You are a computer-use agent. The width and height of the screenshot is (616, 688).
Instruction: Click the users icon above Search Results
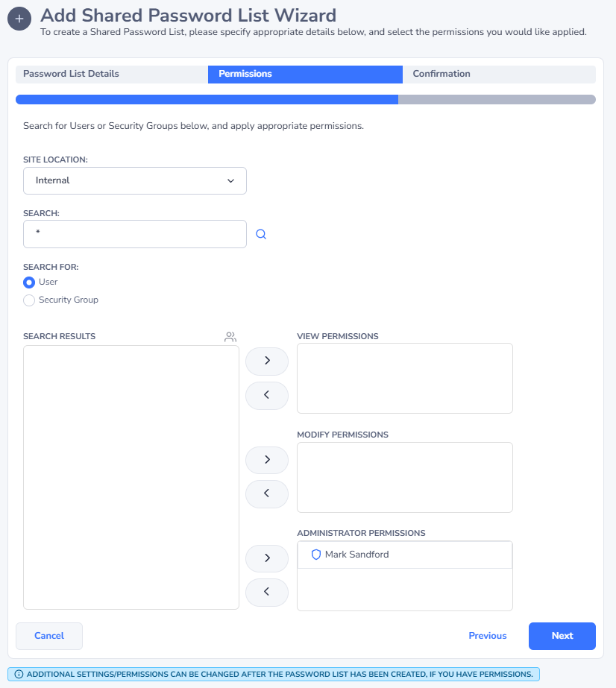230,337
